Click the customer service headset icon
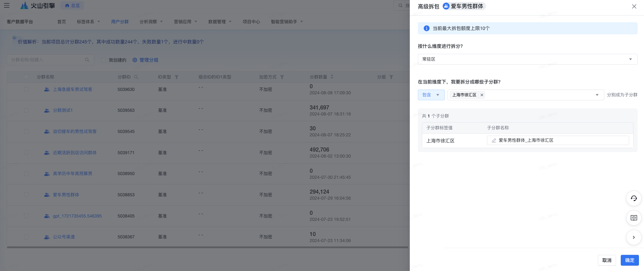Image resolution: width=644 pixels, height=271 pixels. tap(634, 198)
